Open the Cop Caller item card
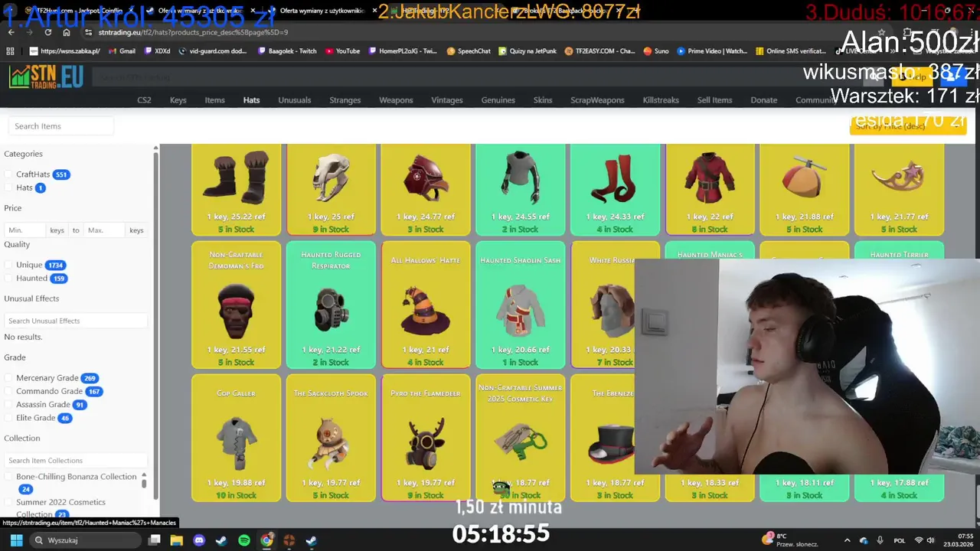The width and height of the screenshot is (980, 551). coord(236,438)
